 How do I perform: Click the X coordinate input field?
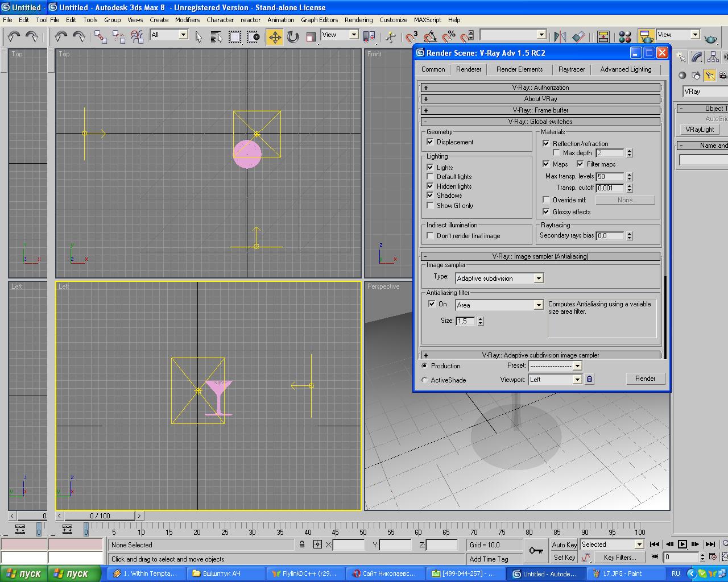pyautogui.click(x=349, y=545)
